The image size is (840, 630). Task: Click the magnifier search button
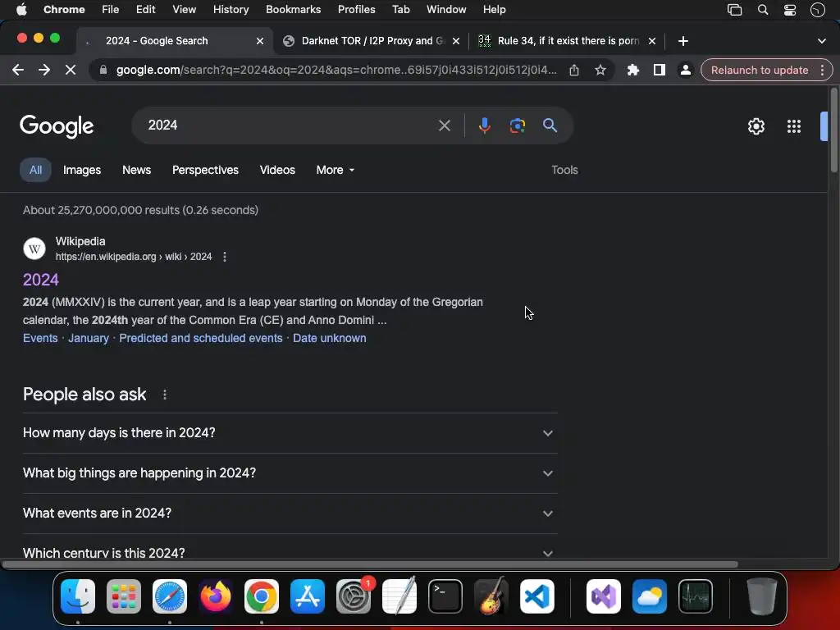pyautogui.click(x=550, y=126)
